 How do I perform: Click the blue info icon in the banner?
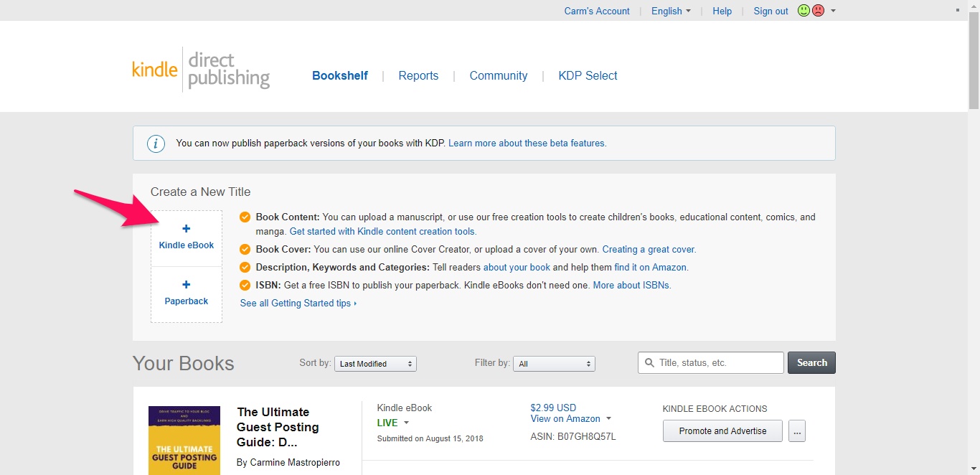click(156, 144)
